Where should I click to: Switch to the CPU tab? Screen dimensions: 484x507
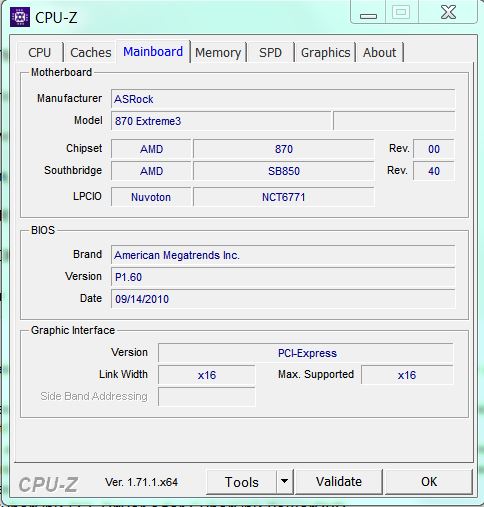coord(39,52)
